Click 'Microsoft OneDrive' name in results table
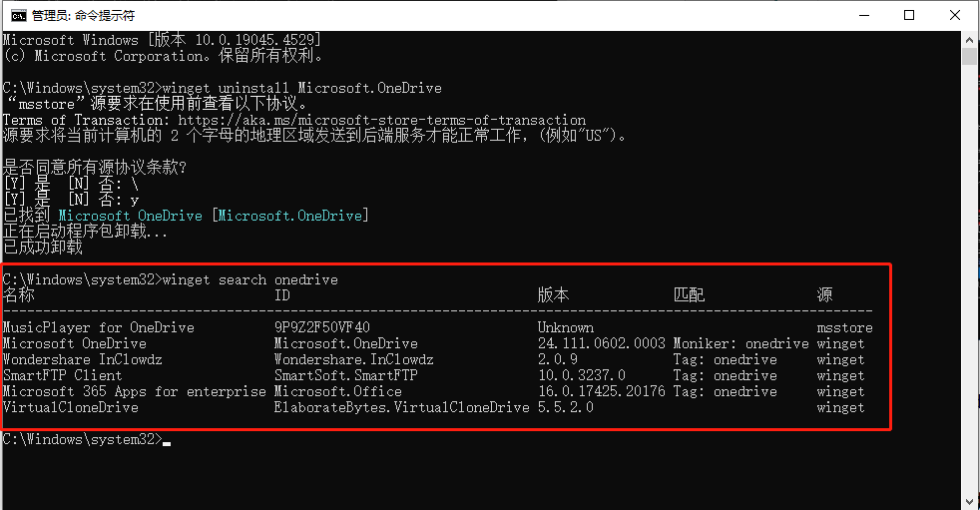This screenshot has height=510, width=980. click(x=75, y=343)
